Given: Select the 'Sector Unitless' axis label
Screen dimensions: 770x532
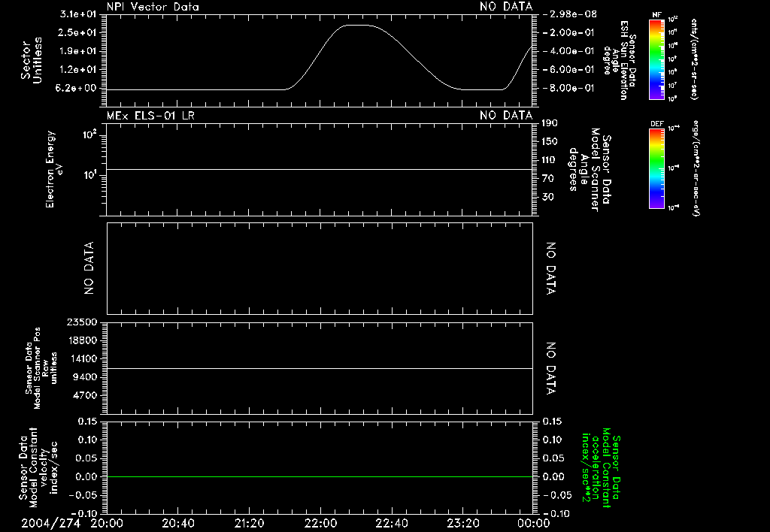Looking at the screenshot, I should (32, 60).
